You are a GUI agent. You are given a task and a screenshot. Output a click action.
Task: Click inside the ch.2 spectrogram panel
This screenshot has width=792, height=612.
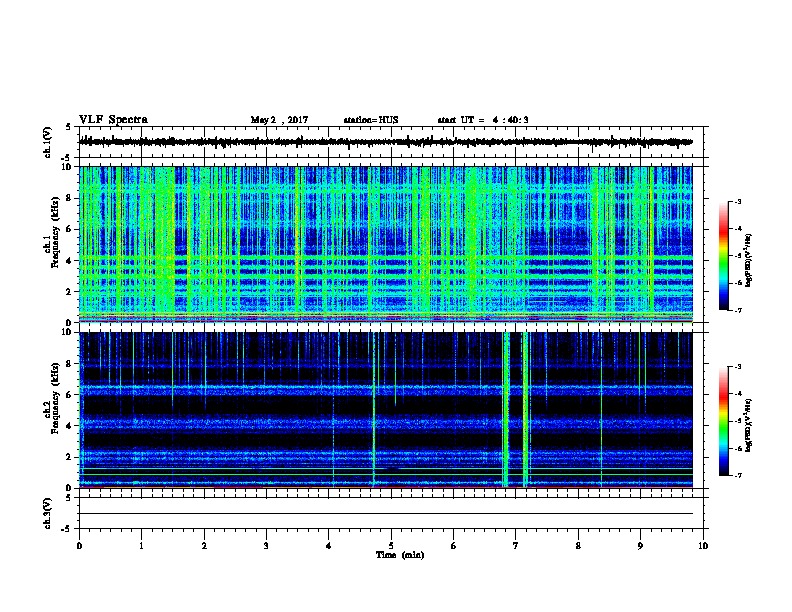386,410
